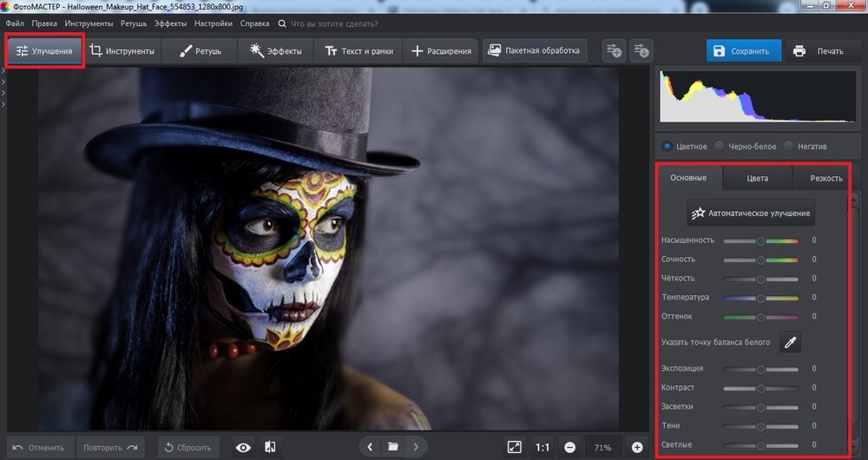Select the Черно-белое radio button
Viewport: 868px width, 460px height.
(719, 146)
